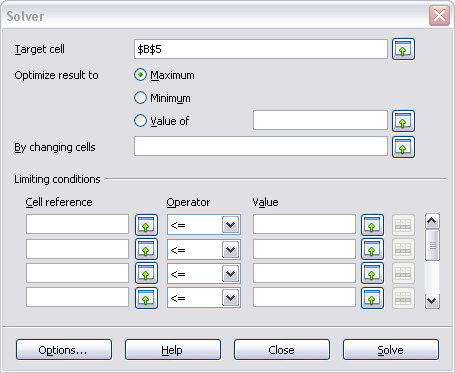Open the second row Operator dropdown
The width and height of the screenshot is (455, 373).
(231, 249)
